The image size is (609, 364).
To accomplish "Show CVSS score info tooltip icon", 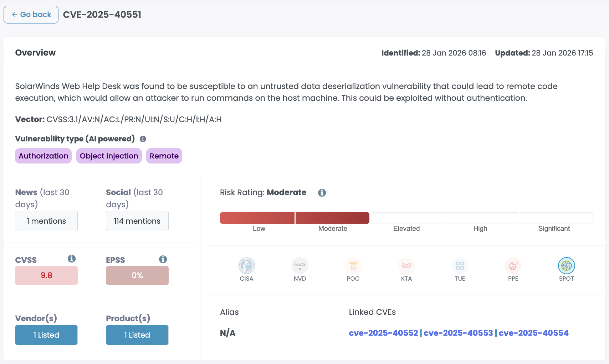I will coord(72,259).
